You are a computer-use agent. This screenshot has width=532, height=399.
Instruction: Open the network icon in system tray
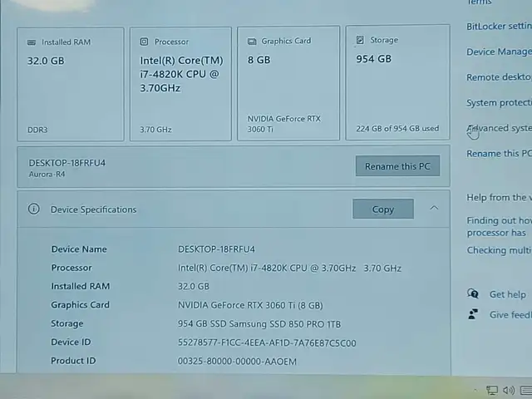pyautogui.click(x=492, y=390)
